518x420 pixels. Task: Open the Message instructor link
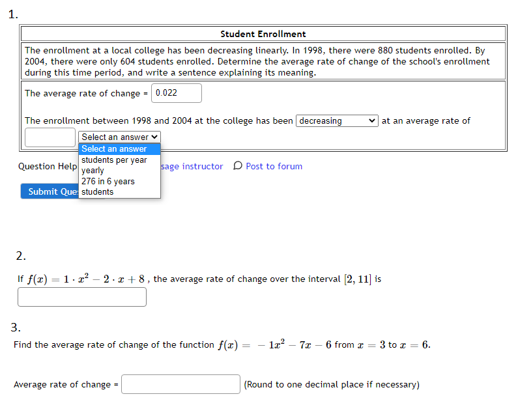coord(192,167)
